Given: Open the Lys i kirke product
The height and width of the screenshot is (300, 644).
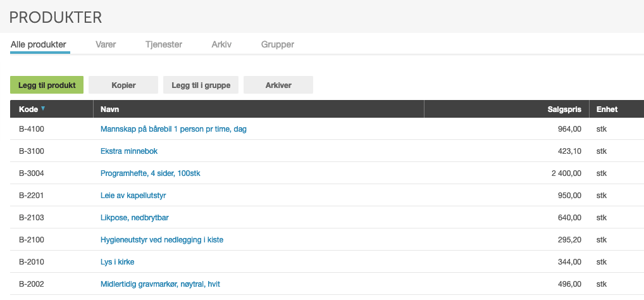Looking at the screenshot, I should [x=118, y=262].
